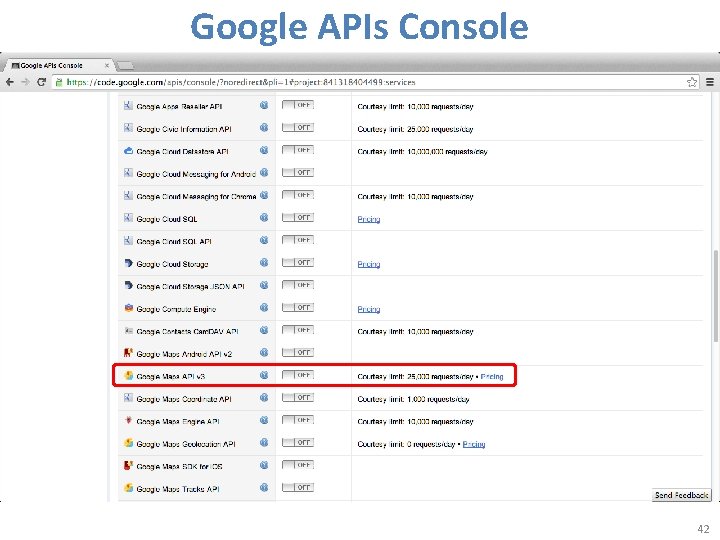Click the Google Maps Tracks API name
This screenshot has height=540, width=720.
click(178, 489)
